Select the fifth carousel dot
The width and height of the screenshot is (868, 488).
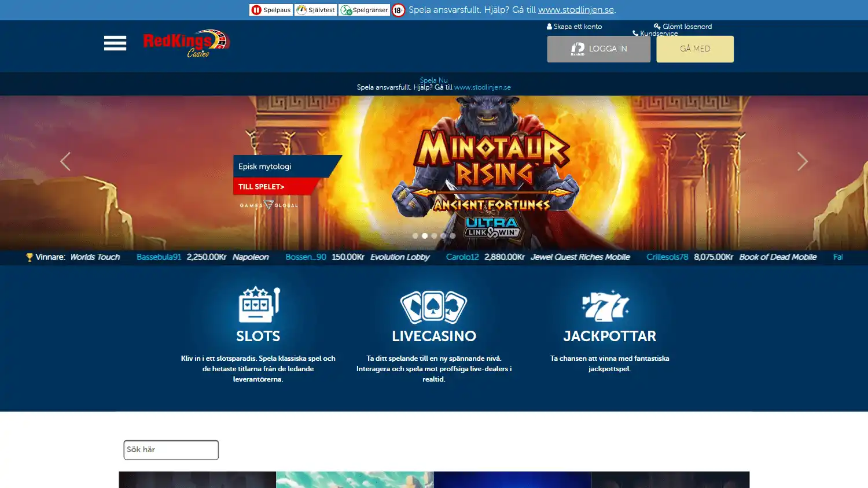click(453, 236)
